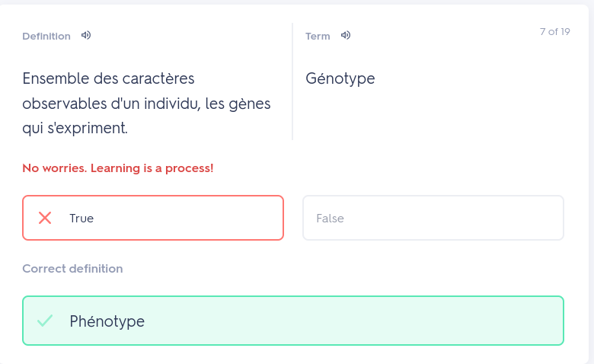Click the "No worries. Learning is a process!" message

(118, 168)
